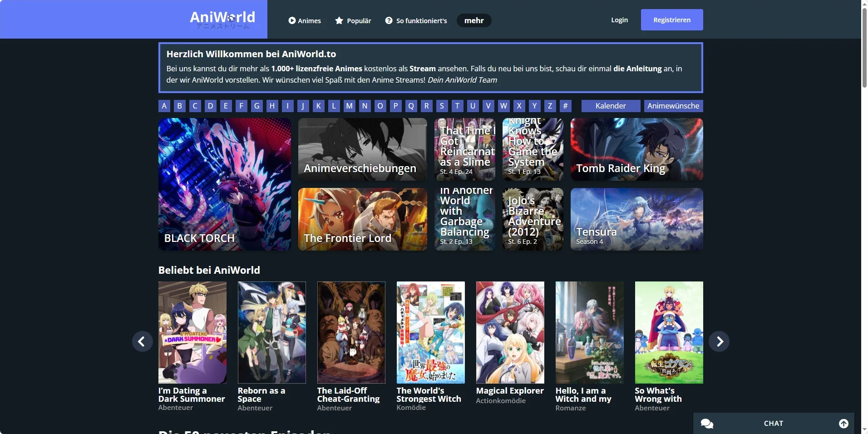The width and height of the screenshot is (868, 434).
Task: Open That Time I Got Reincarnated episode tile
Action: tap(465, 149)
